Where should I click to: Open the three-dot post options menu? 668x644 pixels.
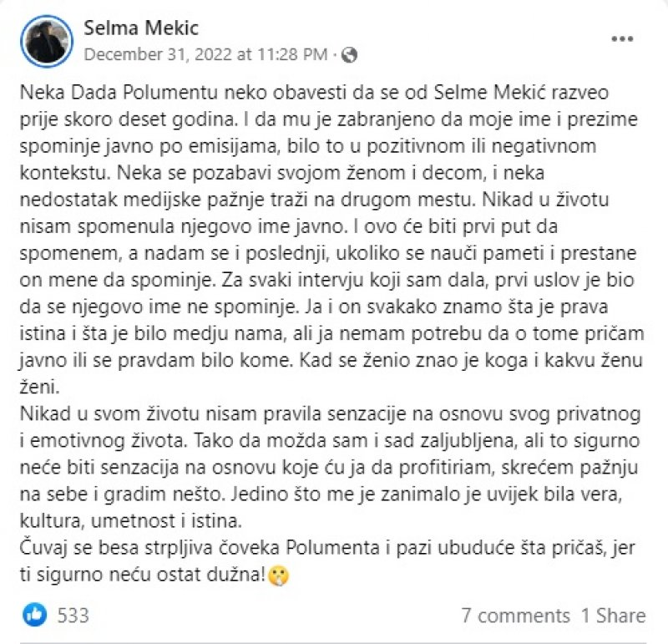pos(623,39)
